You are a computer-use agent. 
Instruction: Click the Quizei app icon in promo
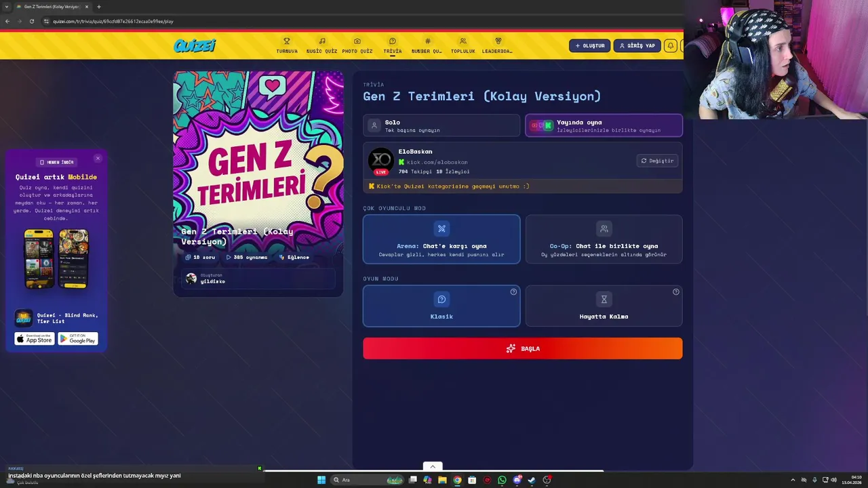coord(24,318)
